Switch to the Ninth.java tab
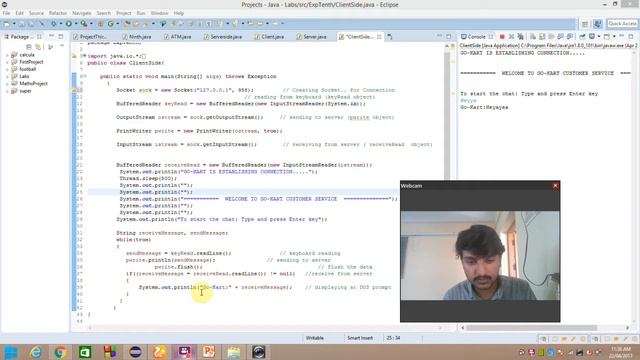Image resolution: width=640 pixels, height=360 pixels. point(137,37)
